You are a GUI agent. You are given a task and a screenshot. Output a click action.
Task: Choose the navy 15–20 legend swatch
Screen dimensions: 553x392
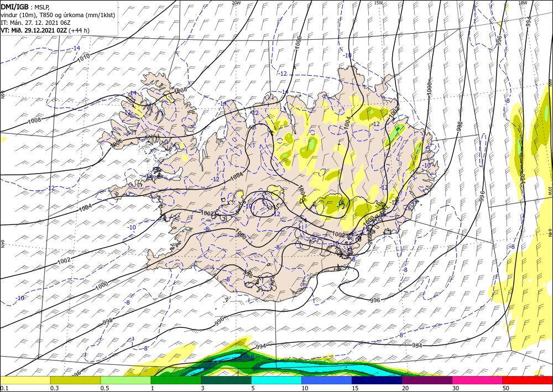click(x=377, y=380)
